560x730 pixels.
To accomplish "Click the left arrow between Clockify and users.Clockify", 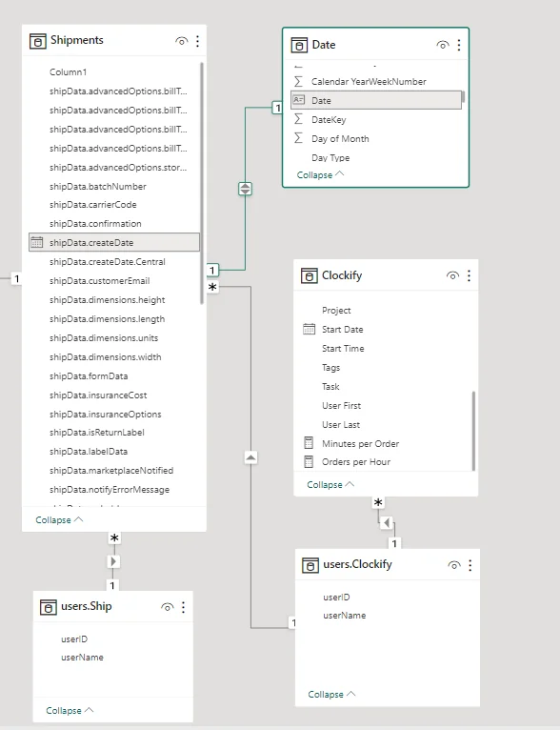I will pos(387,523).
